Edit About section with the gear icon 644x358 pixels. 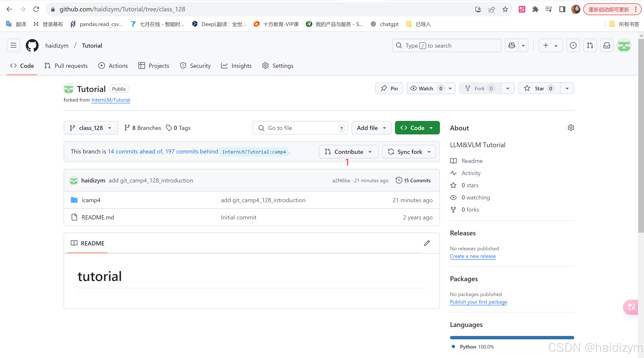[571, 128]
